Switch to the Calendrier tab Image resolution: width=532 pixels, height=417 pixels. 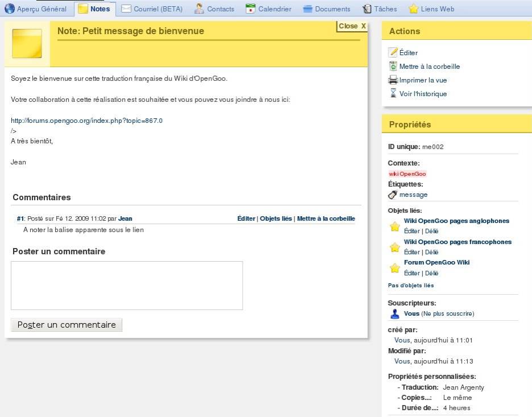click(268, 9)
